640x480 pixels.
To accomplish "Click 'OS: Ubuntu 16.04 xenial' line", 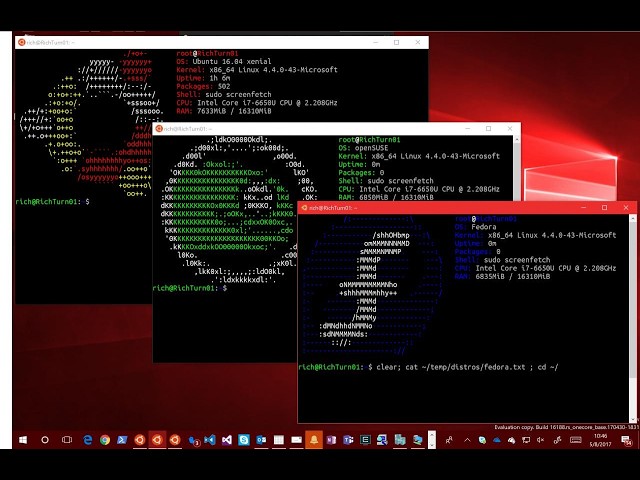I will [x=224, y=62].
